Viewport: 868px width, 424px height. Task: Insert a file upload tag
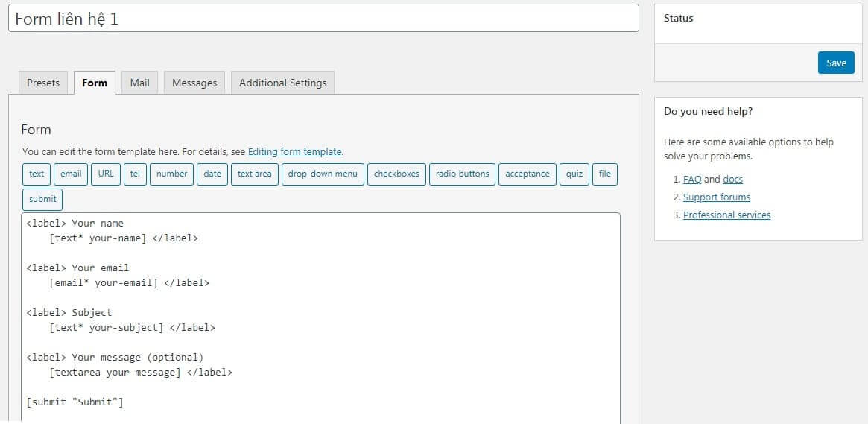[x=604, y=174]
